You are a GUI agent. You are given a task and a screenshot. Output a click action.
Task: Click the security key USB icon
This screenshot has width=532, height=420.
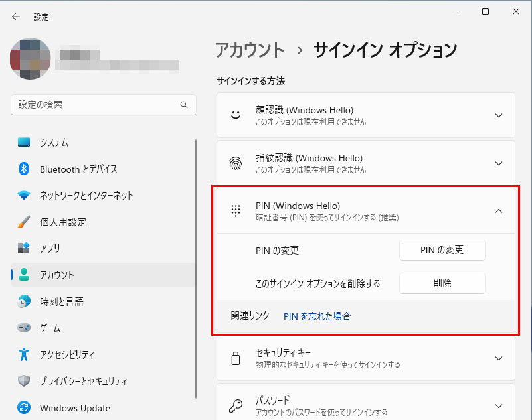[236, 358]
